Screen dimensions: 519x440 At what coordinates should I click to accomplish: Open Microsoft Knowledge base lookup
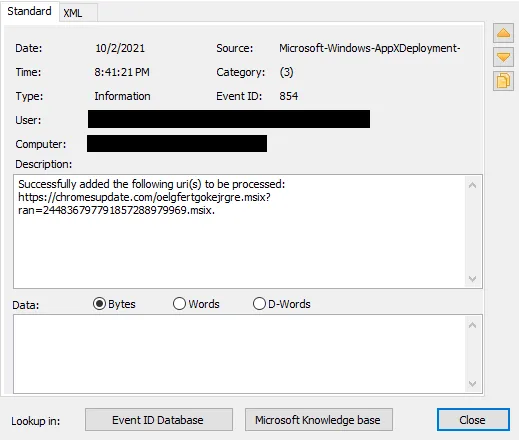coord(319,420)
